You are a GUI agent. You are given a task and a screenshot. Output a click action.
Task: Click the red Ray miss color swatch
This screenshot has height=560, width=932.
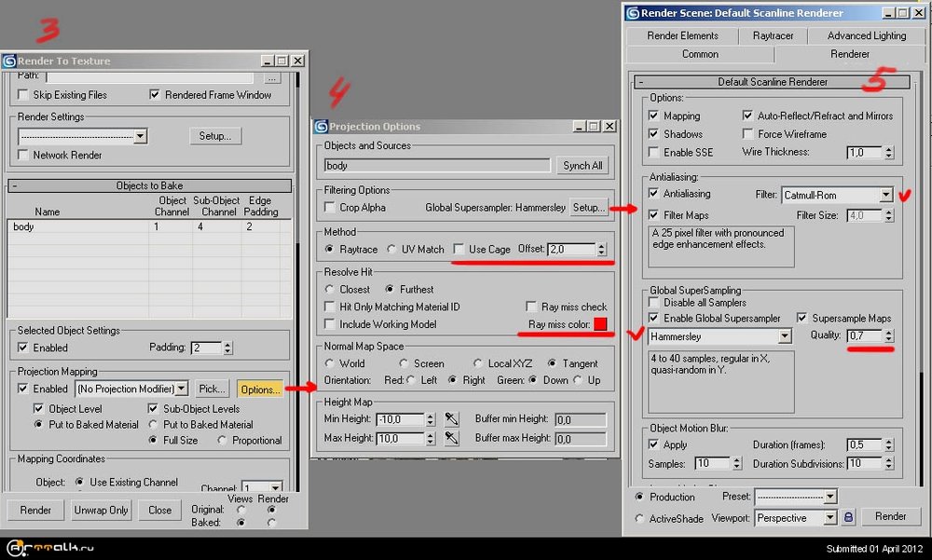pos(600,324)
